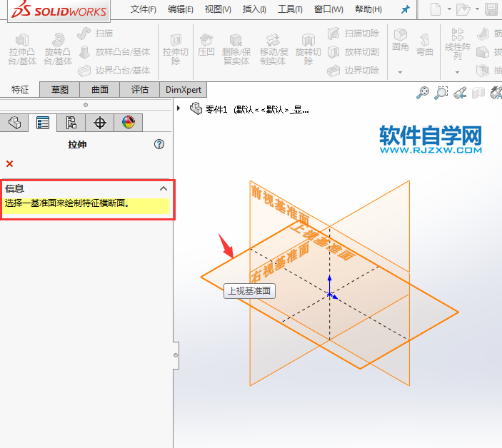This screenshot has height=448, width=502.
Task: Select the Swept Cut (扫描切除) tool
Action: tap(353, 34)
